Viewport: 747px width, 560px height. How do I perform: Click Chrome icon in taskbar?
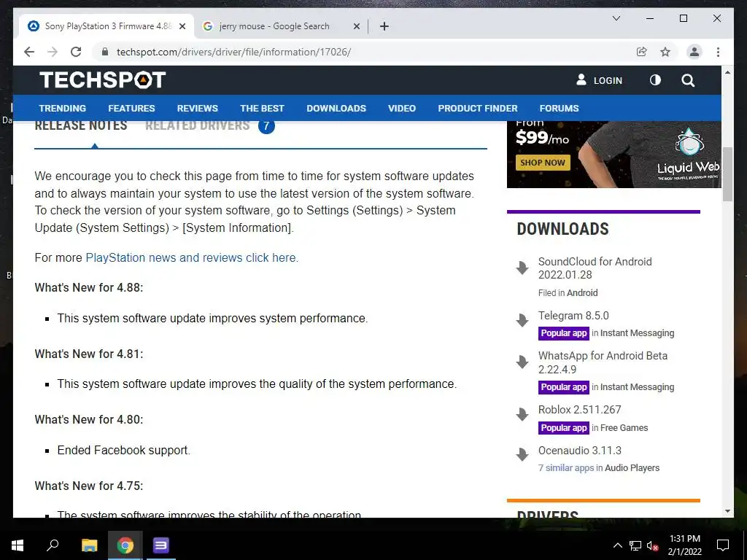[x=125, y=545]
